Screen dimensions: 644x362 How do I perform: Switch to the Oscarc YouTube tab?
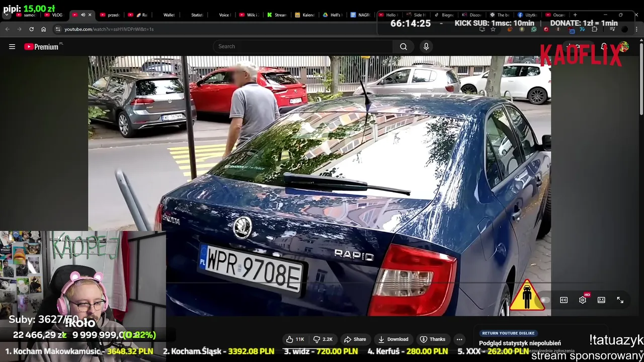555,15
